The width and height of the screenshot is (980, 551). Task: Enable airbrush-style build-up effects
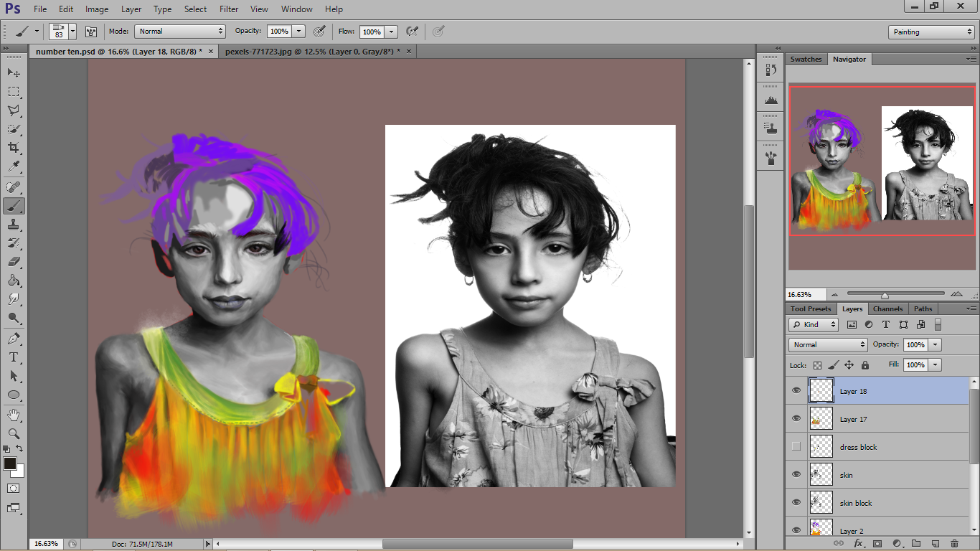(x=412, y=32)
